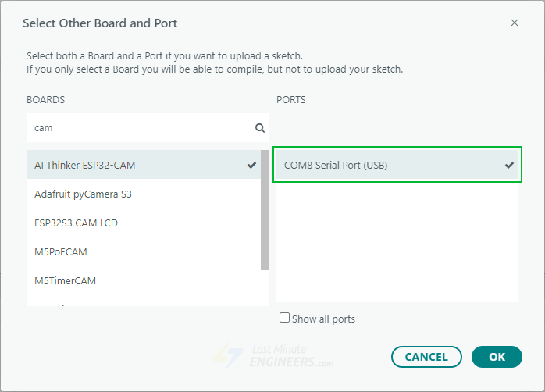Select COM8 Serial Port (USB)

click(x=336, y=166)
